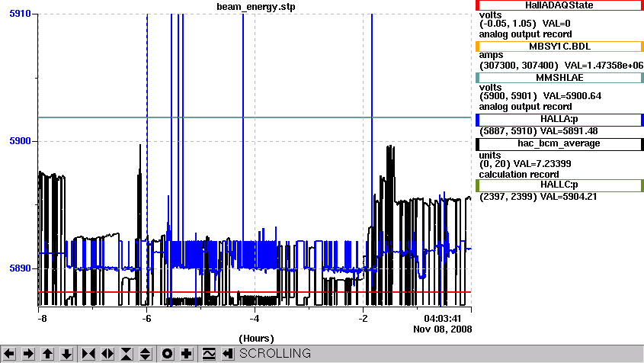The width and height of the screenshot is (644, 363).
Task: Click the VAL=7.23399 readout for hac_bcm_average
Action: coord(542,164)
